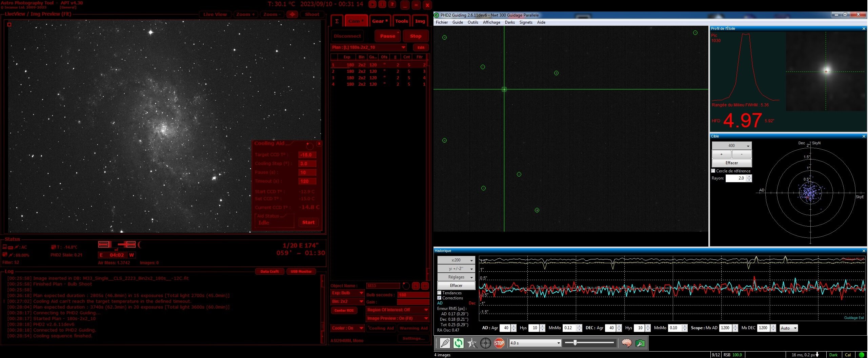Open the Affichage menu
Screen dimensions: 868x358
pos(491,22)
